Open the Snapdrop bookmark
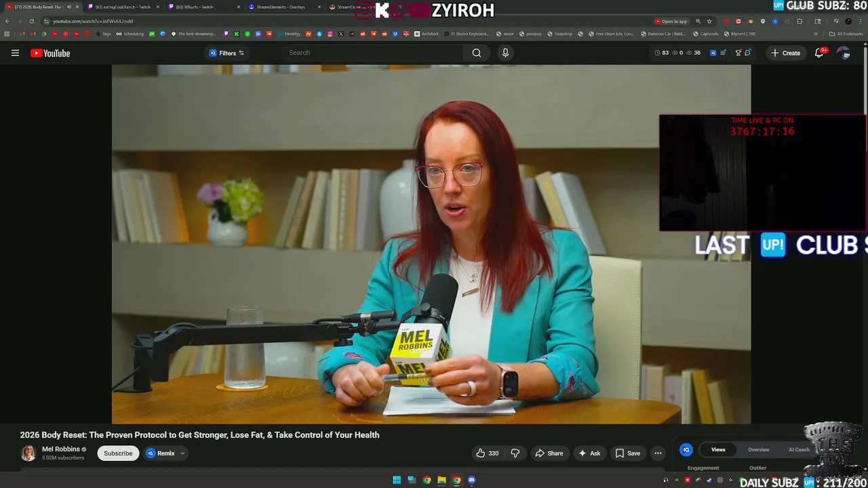Viewport: 868px width, 488px height. tap(560, 34)
